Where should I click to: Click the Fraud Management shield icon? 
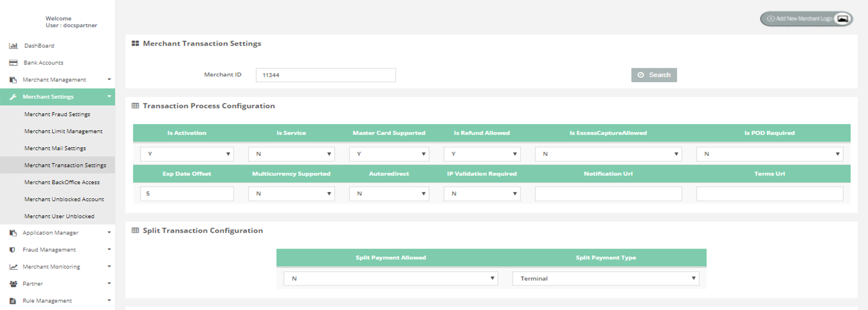(13, 250)
